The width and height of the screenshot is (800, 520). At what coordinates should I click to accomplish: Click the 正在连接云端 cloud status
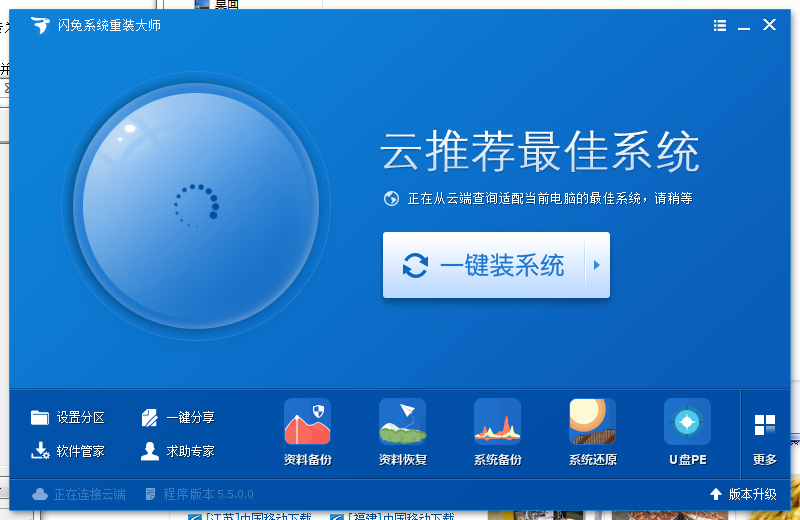[79, 494]
